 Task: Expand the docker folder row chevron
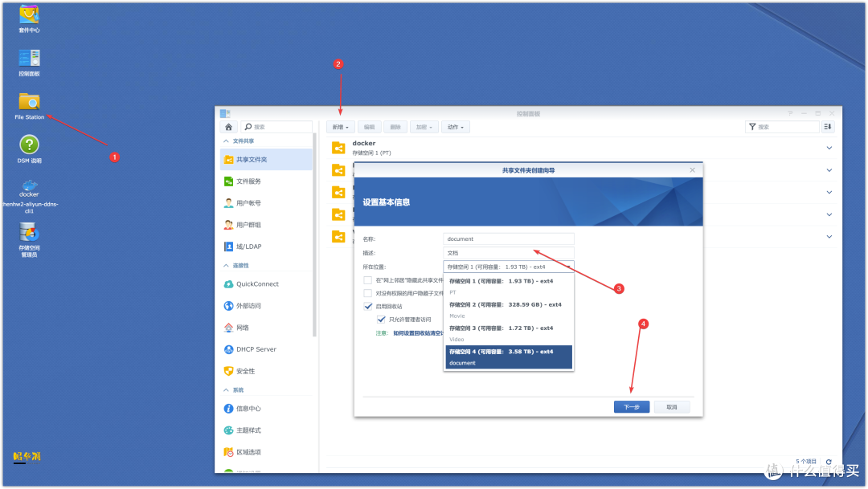[829, 148]
